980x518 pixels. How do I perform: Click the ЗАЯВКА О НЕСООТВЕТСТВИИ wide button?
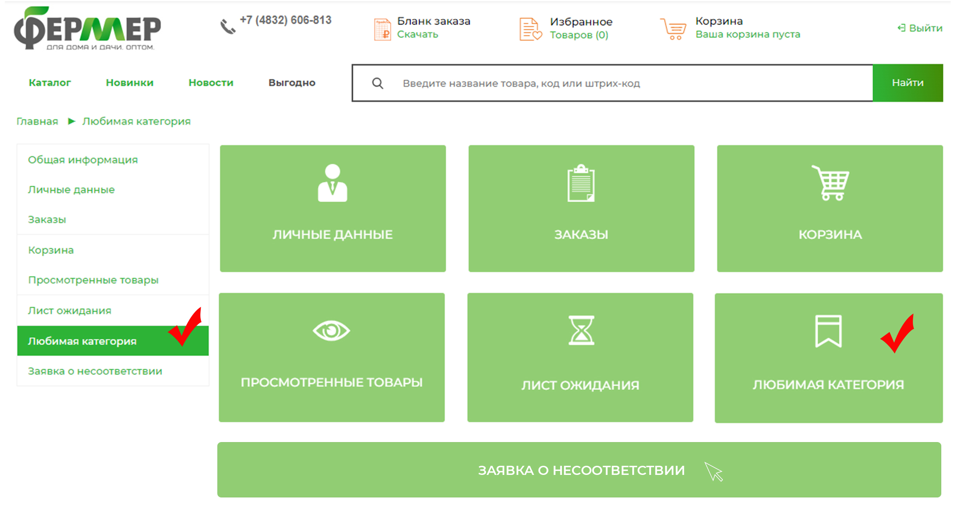coord(579,470)
